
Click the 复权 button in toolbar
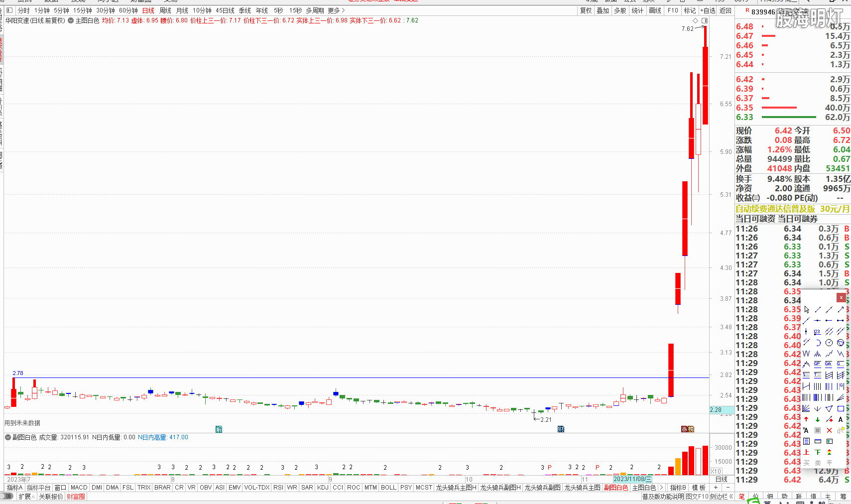point(586,10)
